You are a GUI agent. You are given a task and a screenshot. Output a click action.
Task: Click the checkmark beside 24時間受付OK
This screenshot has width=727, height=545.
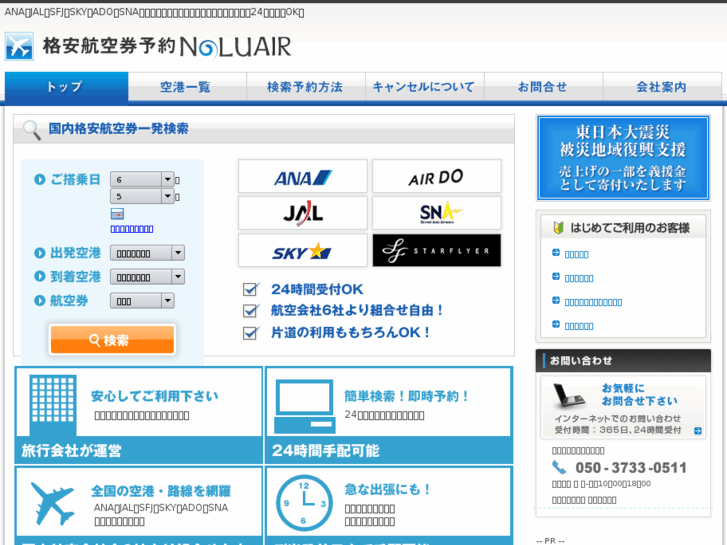pyautogui.click(x=251, y=289)
